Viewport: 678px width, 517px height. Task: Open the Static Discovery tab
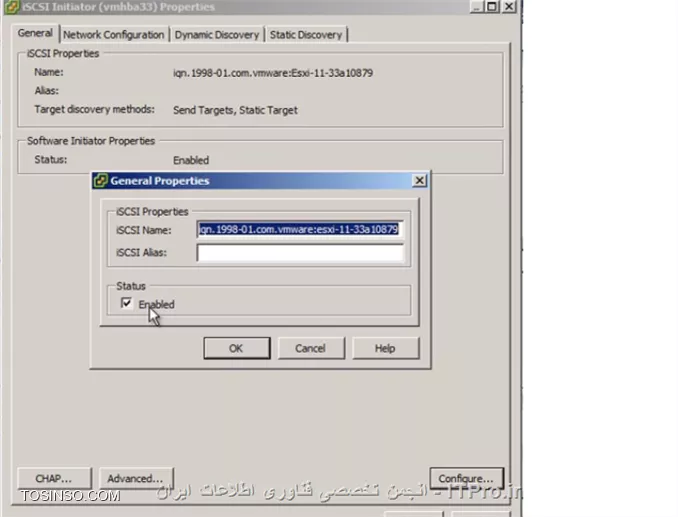(306, 35)
